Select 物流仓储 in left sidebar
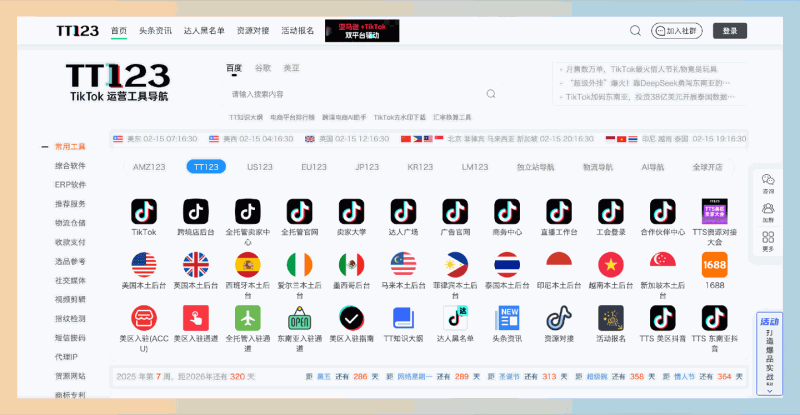The image size is (800, 415). 70,223
